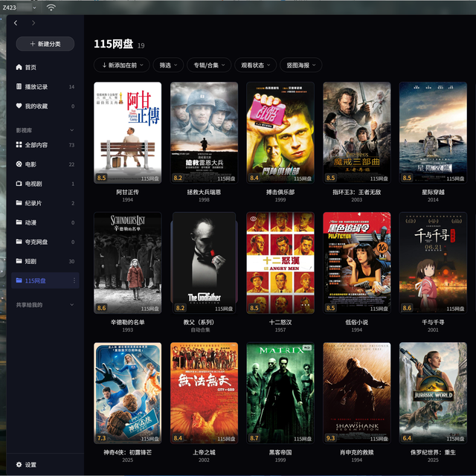The width and height of the screenshot is (476, 476).
Task: Go back with the left arrow
Action: (x=16, y=23)
